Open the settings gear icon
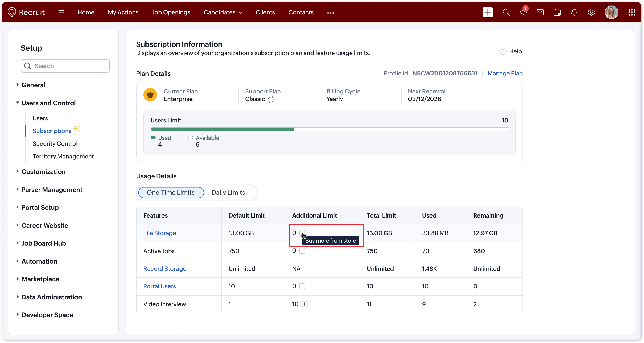The width and height of the screenshot is (644, 343). (x=591, y=12)
